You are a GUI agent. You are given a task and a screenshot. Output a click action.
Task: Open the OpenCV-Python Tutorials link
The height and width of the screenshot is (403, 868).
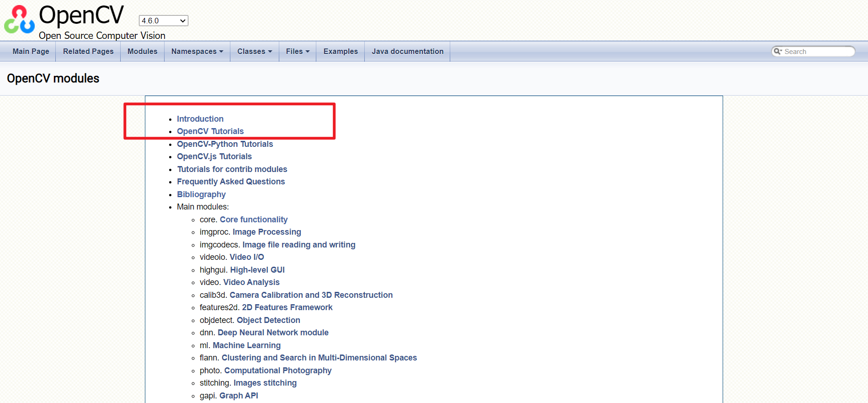(225, 144)
